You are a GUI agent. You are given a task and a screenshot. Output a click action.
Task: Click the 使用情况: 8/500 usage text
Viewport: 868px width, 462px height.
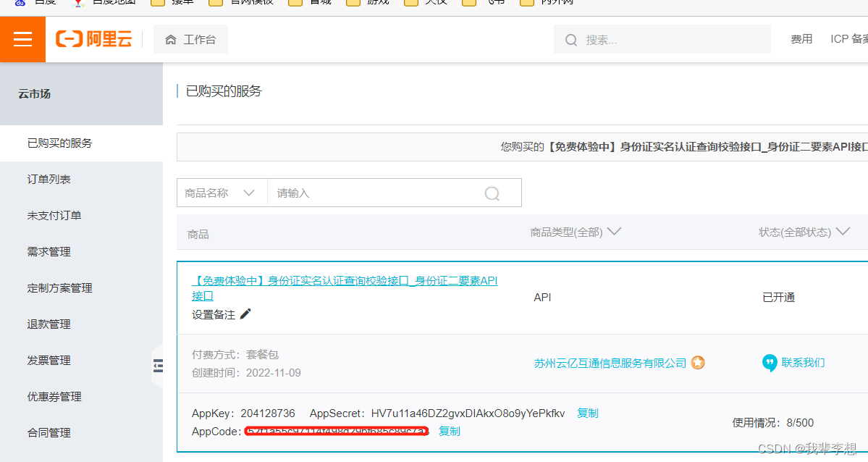click(772, 423)
